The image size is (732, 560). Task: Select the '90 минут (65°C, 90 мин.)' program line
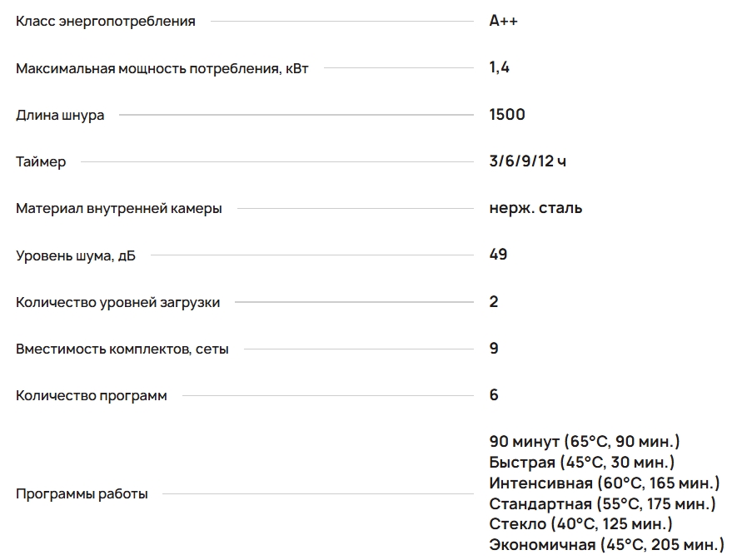[585, 442]
